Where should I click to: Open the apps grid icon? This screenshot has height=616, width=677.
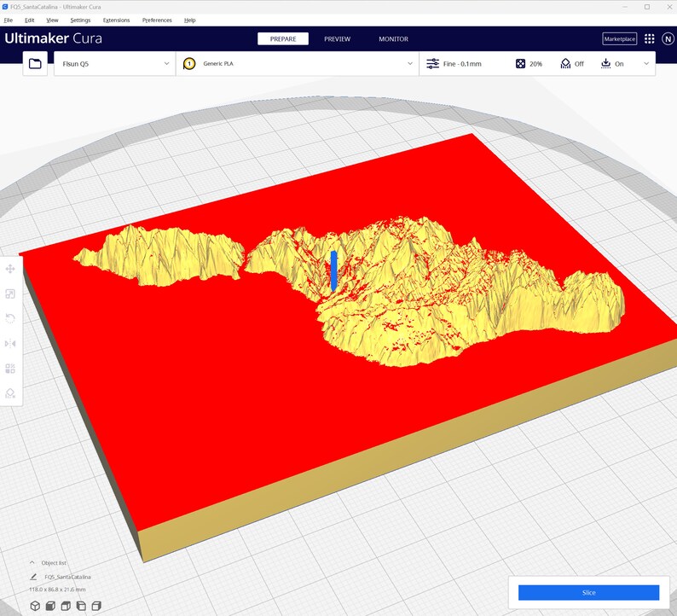(650, 39)
